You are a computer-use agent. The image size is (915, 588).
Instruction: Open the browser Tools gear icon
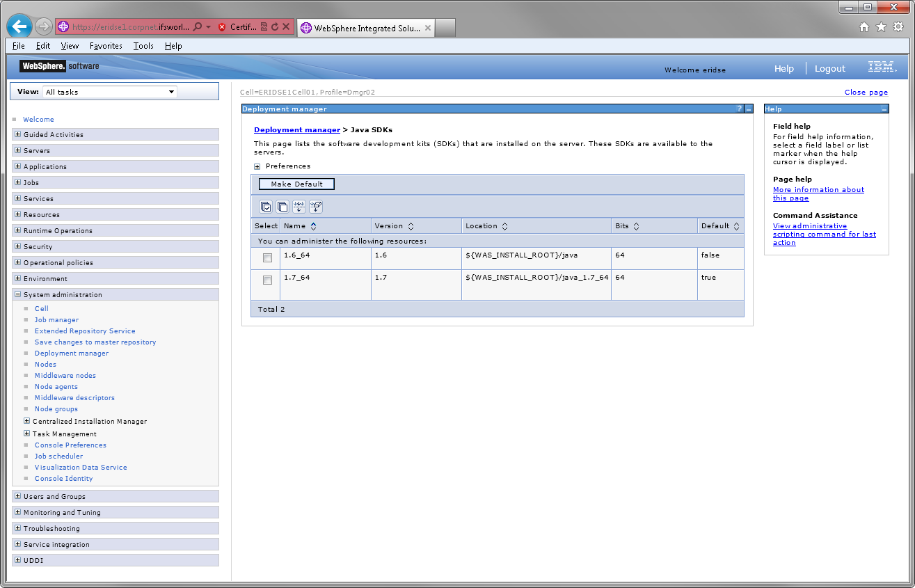[x=898, y=27]
